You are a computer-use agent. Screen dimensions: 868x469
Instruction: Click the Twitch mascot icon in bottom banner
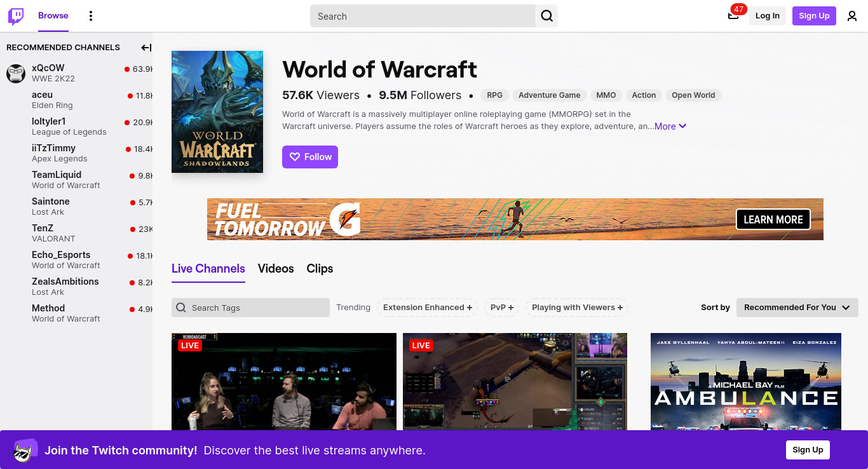coord(25,450)
